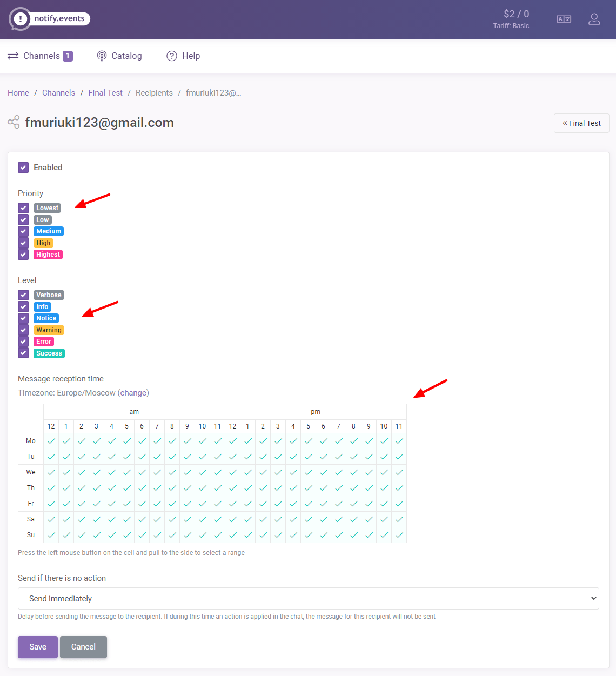The height and width of the screenshot is (676, 616).
Task: Uncheck the Success level checkbox
Action: (23, 353)
